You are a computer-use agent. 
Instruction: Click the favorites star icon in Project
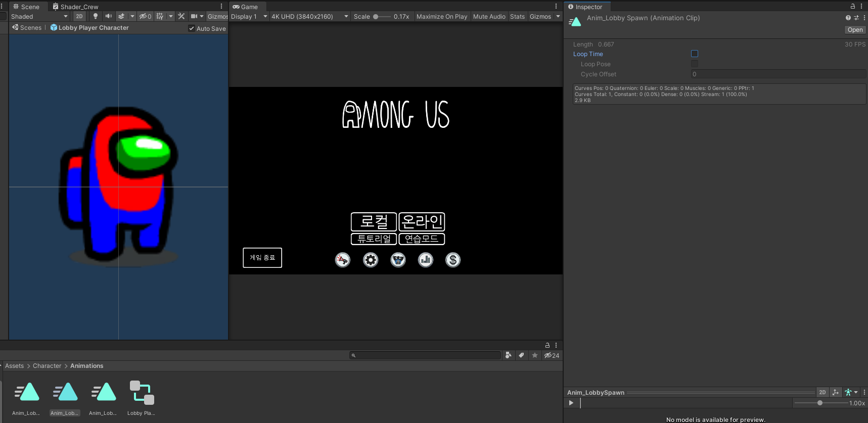[x=535, y=355]
